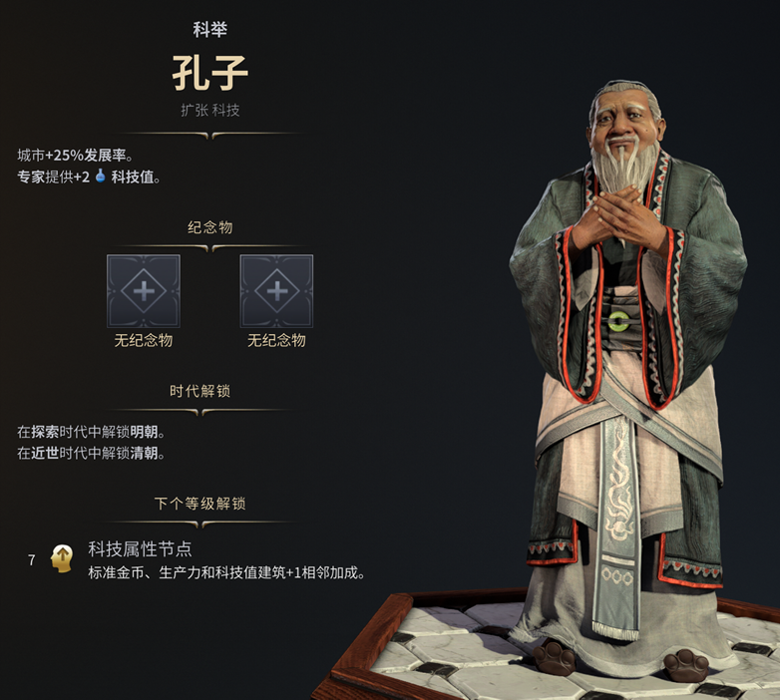Viewport: 780px width, 700px height.
Task: Click the left 无纪念物 label
Action: [x=144, y=341]
